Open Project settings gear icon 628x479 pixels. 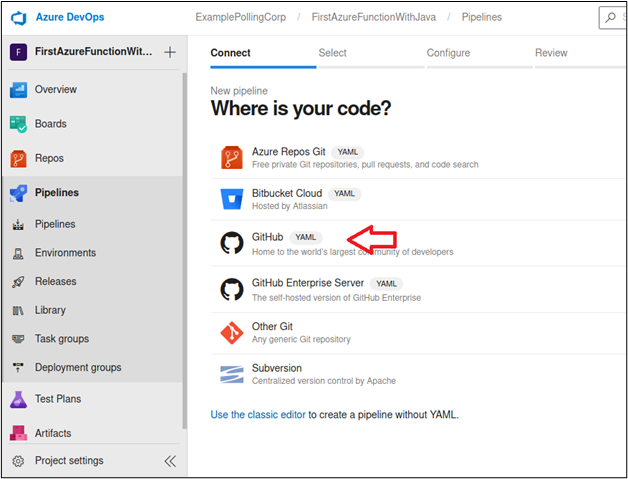(18, 461)
